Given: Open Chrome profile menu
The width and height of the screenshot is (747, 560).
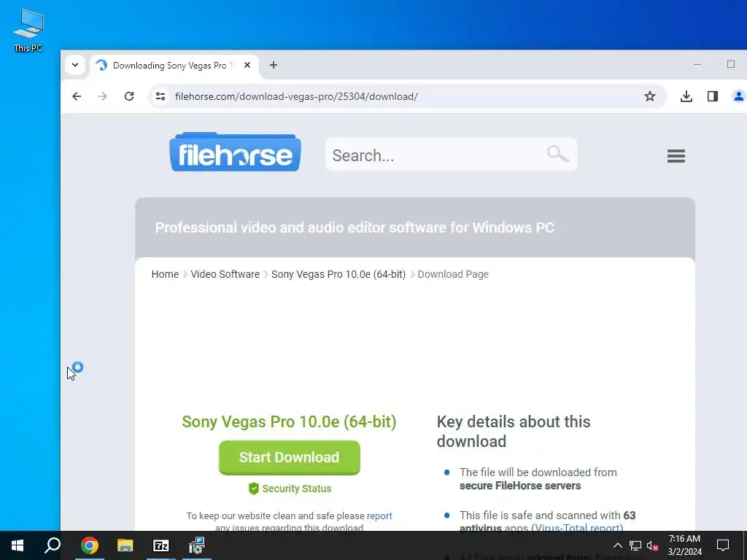Looking at the screenshot, I should tap(738, 96).
